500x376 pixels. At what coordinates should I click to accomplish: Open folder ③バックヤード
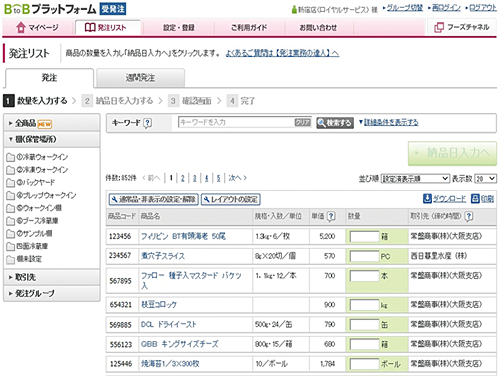(x=31, y=182)
